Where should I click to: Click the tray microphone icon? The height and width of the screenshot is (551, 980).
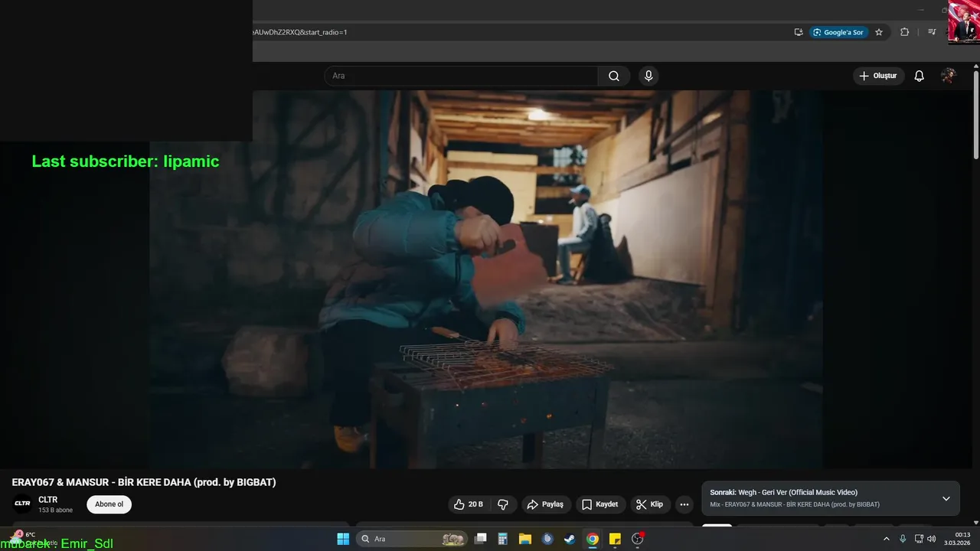click(903, 539)
